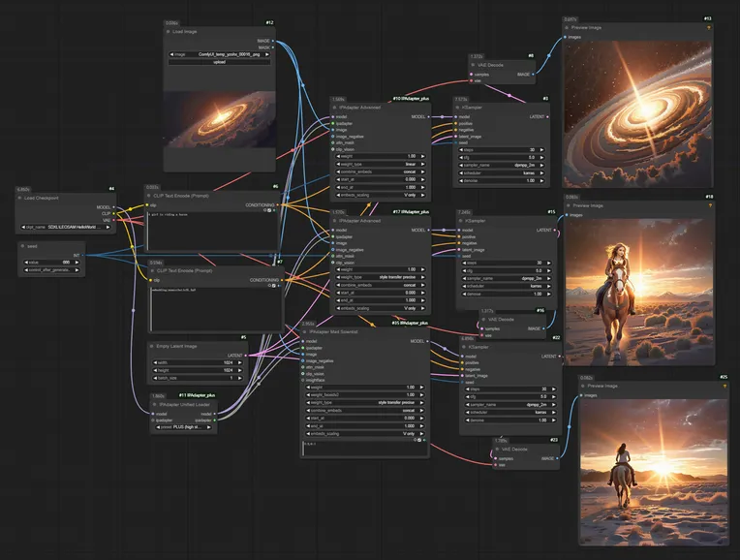This screenshot has width=740, height=560.
Task: Click the IMAGE output port on Load Image
Action: (x=274, y=42)
